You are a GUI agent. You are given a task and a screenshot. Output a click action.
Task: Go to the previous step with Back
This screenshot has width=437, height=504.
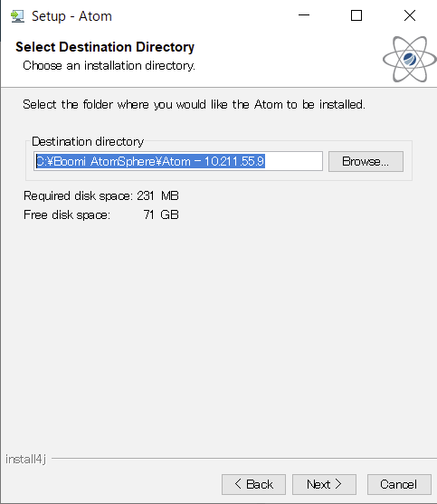pos(253,484)
